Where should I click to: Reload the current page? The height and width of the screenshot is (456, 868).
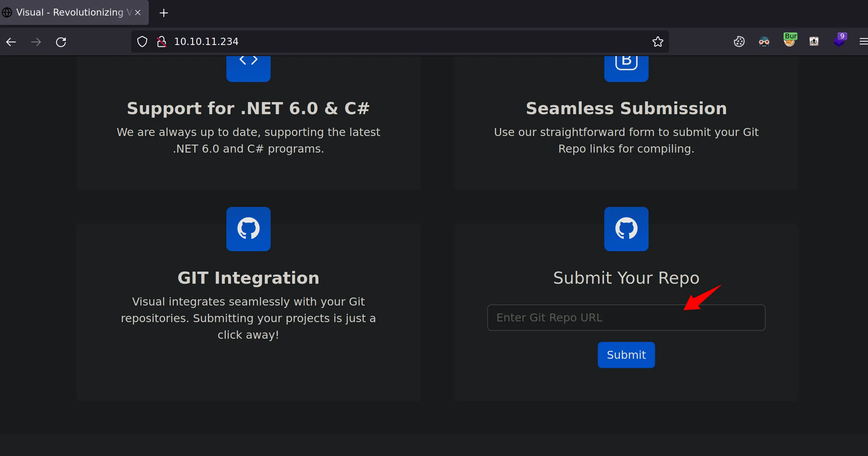point(61,42)
